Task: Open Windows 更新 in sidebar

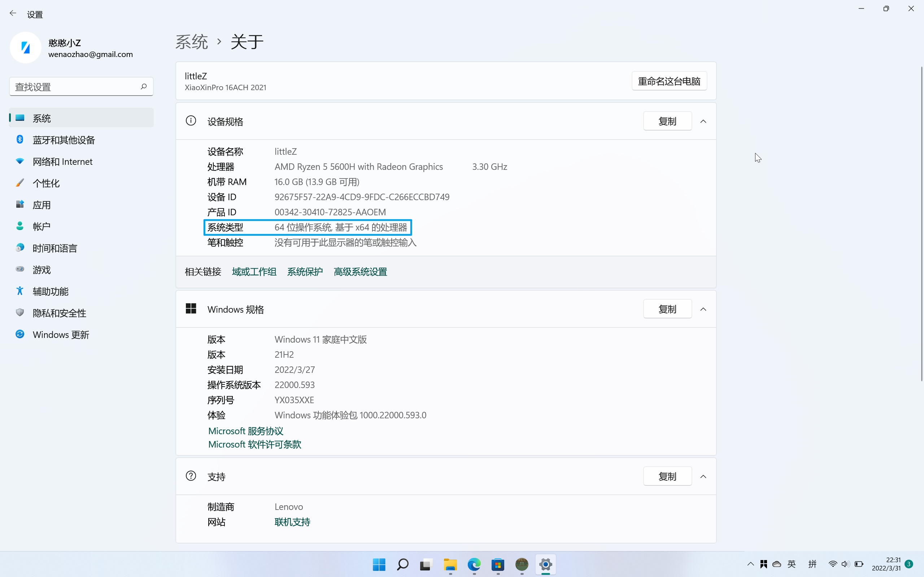Action: click(61, 335)
